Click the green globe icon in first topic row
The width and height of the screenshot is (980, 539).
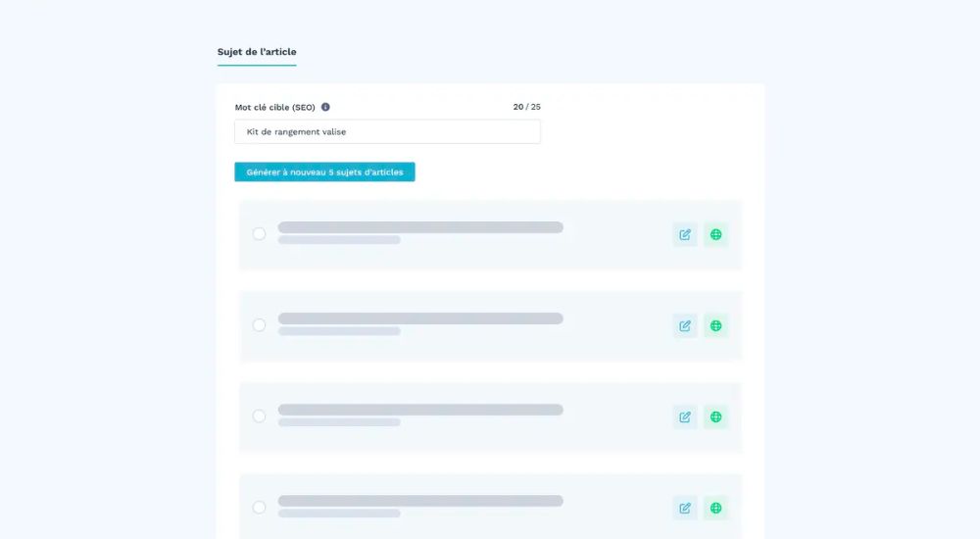pyautogui.click(x=716, y=234)
